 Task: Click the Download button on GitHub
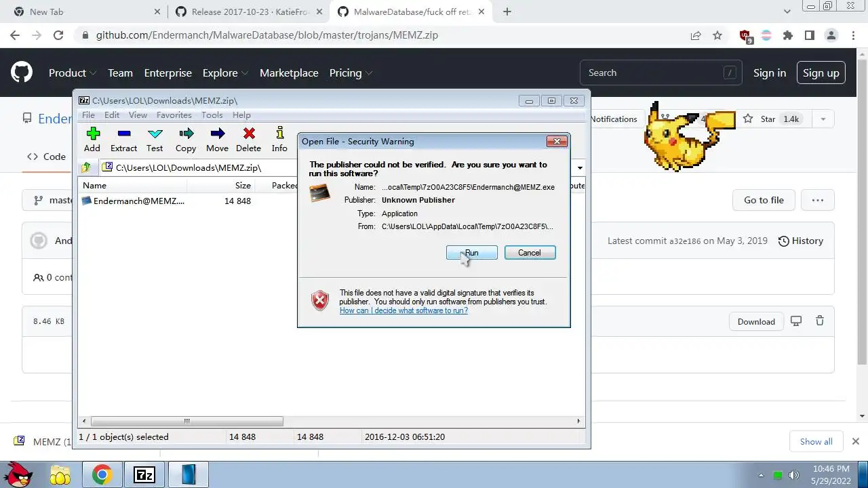coord(756,321)
